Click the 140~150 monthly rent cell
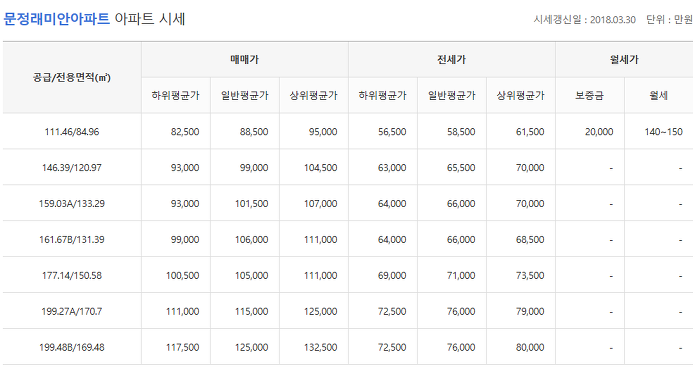Image resolution: width=700 pixels, height=369 pixels. (663, 132)
